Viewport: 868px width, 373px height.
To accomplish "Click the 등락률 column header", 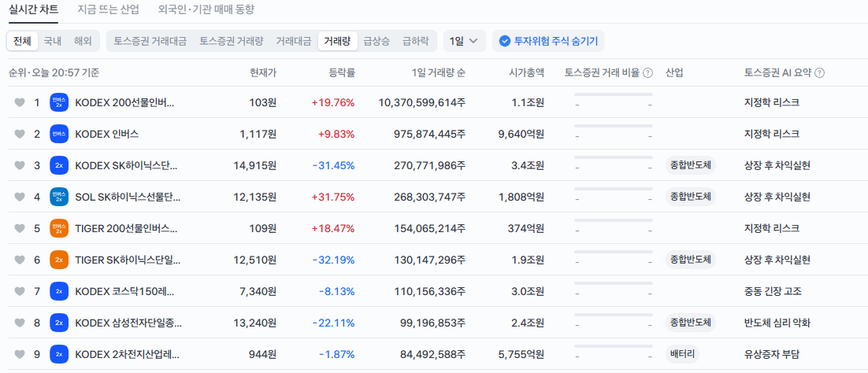I will 342,73.
